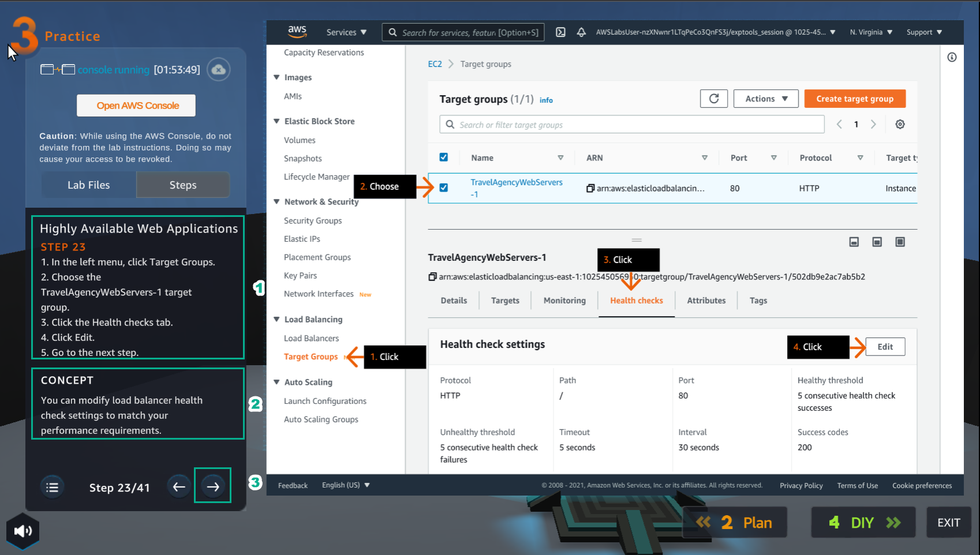Switch to the Monitoring tab
The image size is (980, 555).
tap(564, 301)
